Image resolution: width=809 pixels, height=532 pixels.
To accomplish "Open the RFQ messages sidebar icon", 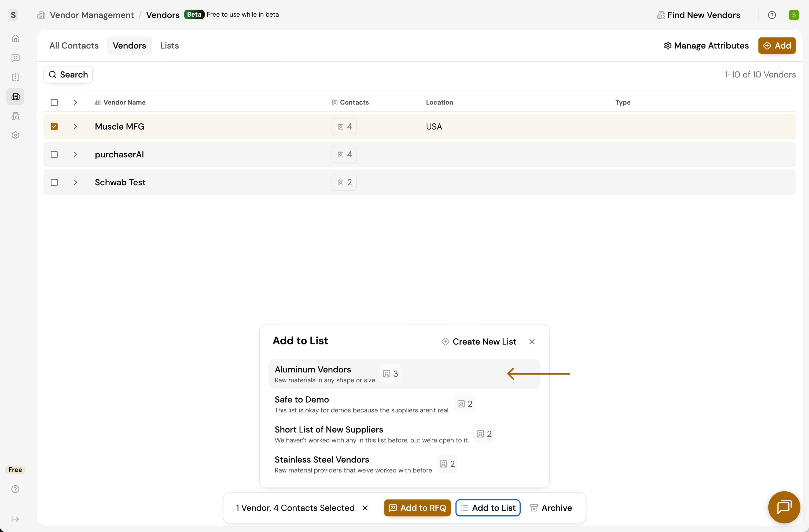I will [x=15, y=58].
